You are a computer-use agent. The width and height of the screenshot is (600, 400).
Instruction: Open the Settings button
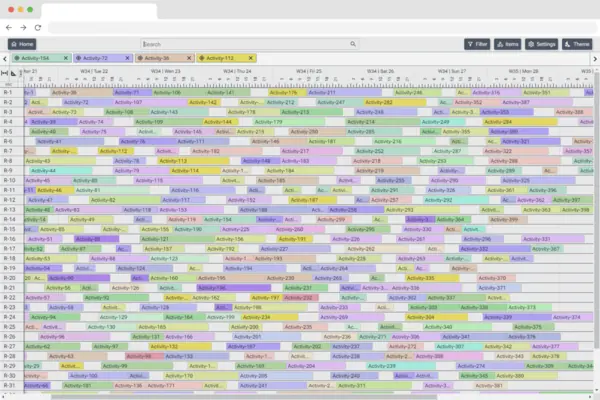click(x=541, y=44)
